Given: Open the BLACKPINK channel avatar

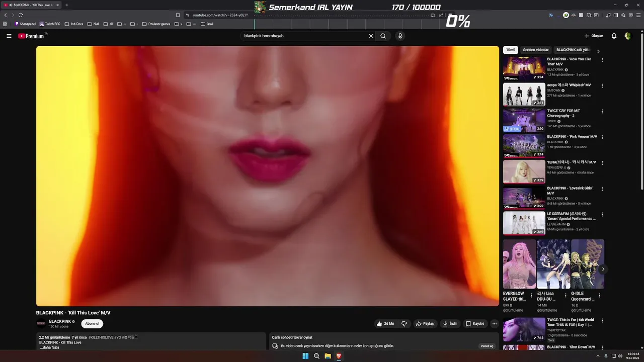Looking at the screenshot, I should click(41, 323).
